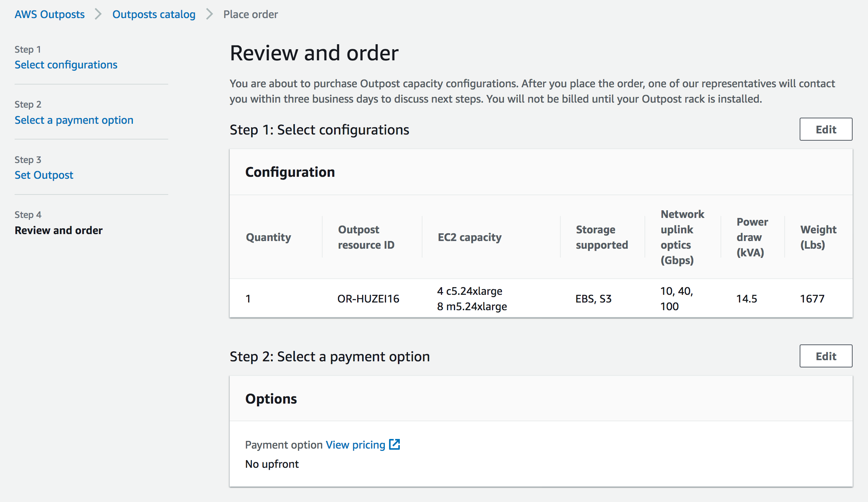Edit Step 1 Select configurations
Viewport: 868px width, 502px height.
click(x=826, y=129)
